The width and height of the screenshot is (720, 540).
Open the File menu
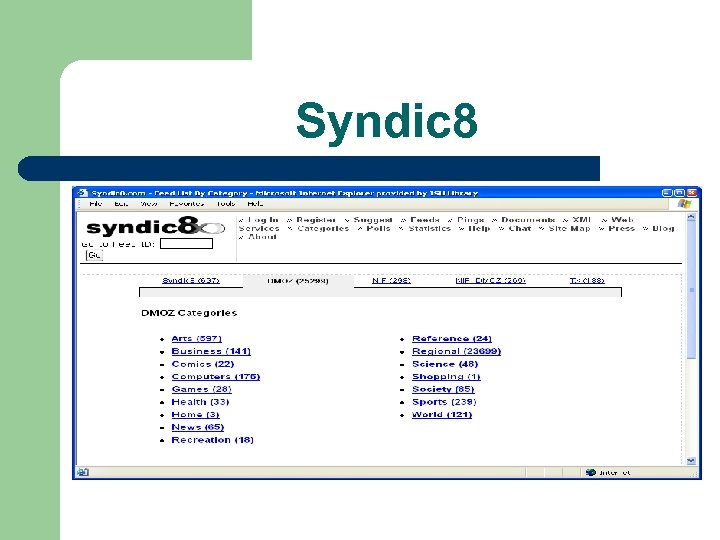[96, 203]
